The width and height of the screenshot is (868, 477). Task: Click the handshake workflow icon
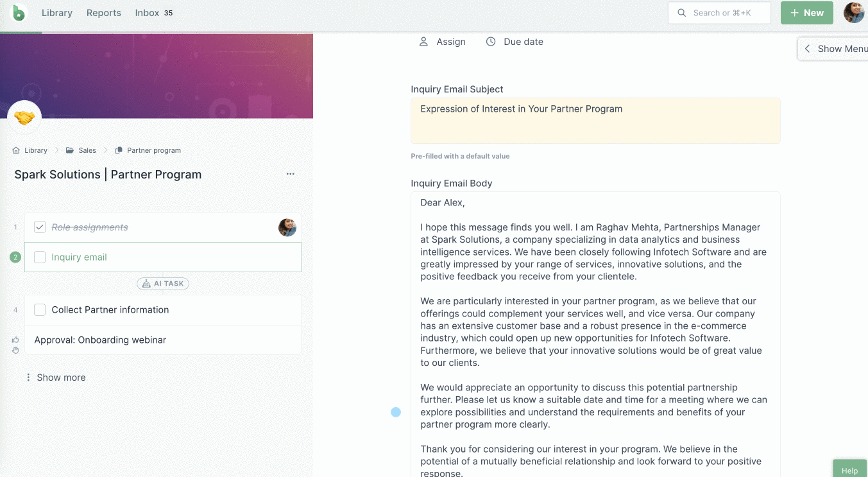[24, 118]
